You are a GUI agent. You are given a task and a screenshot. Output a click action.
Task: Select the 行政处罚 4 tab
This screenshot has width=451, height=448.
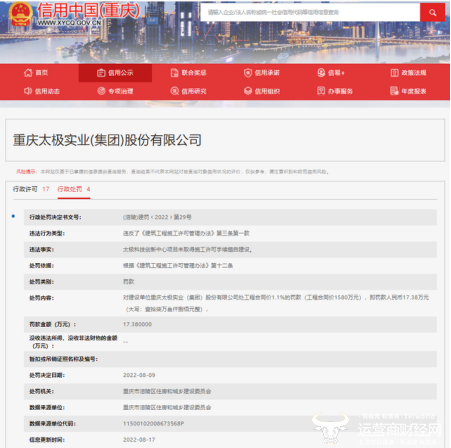tap(74, 189)
